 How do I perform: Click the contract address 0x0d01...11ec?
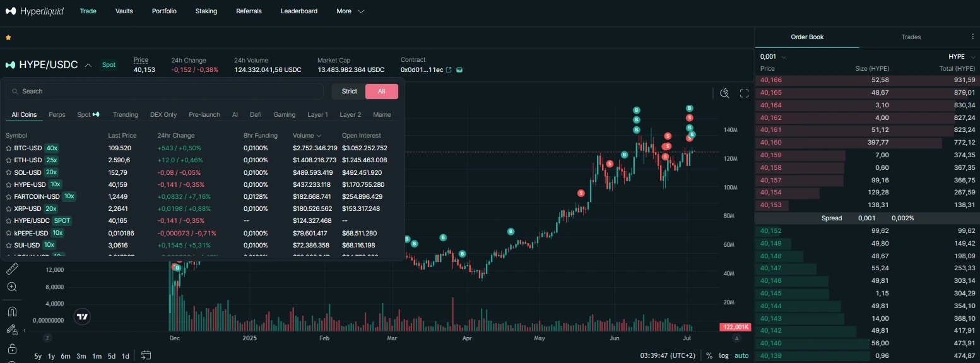[x=422, y=69]
